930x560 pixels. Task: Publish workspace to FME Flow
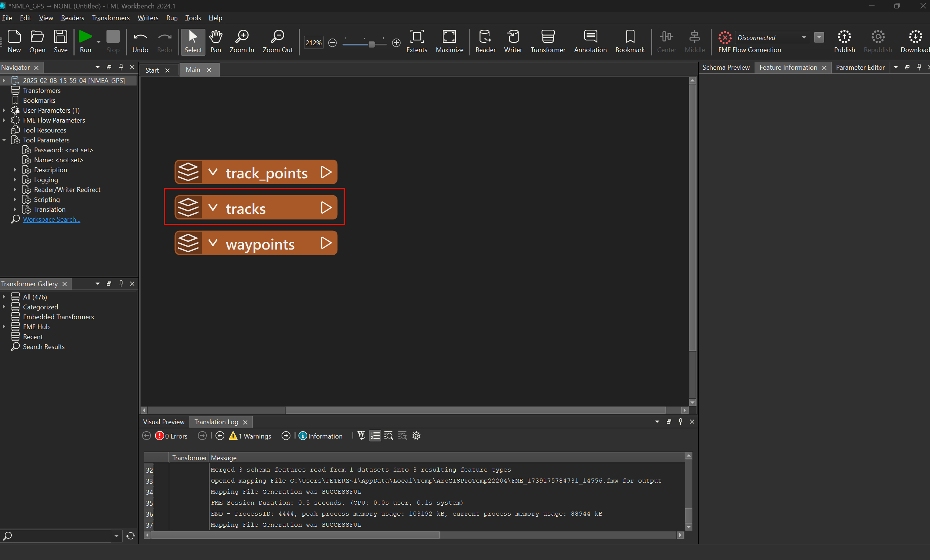pyautogui.click(x=844, y=41)
